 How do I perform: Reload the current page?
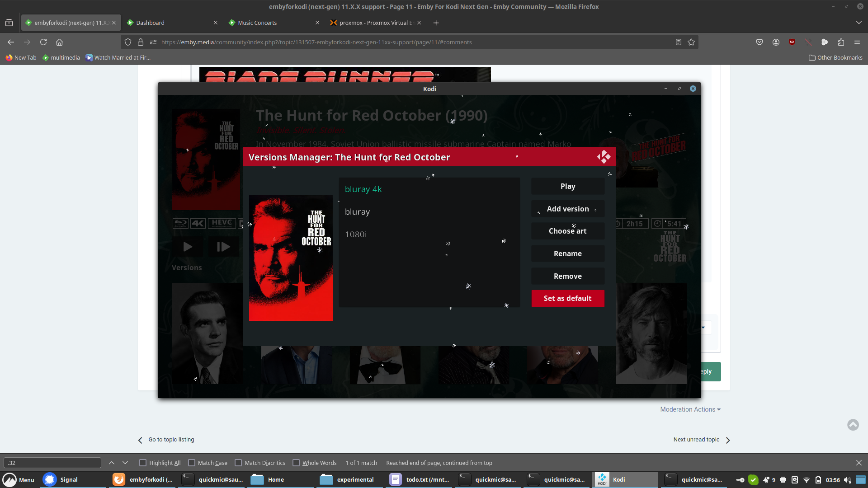click(43, 42)
